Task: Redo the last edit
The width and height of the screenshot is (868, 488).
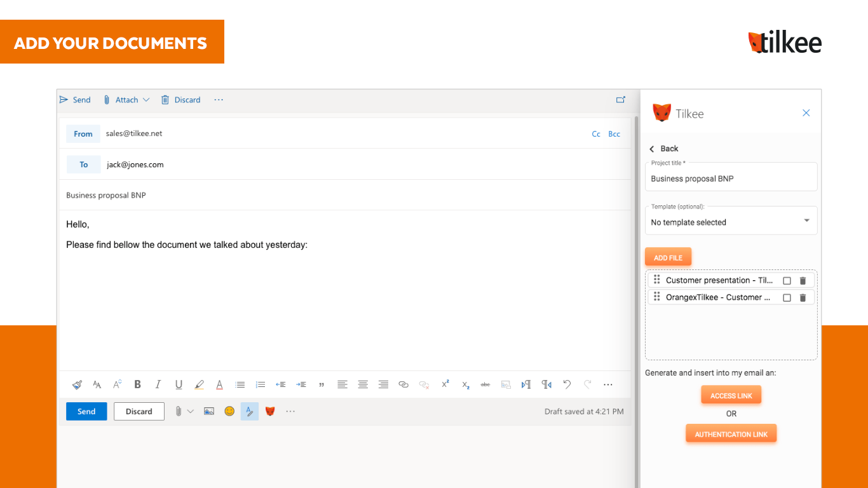Action: pos(587,384)
